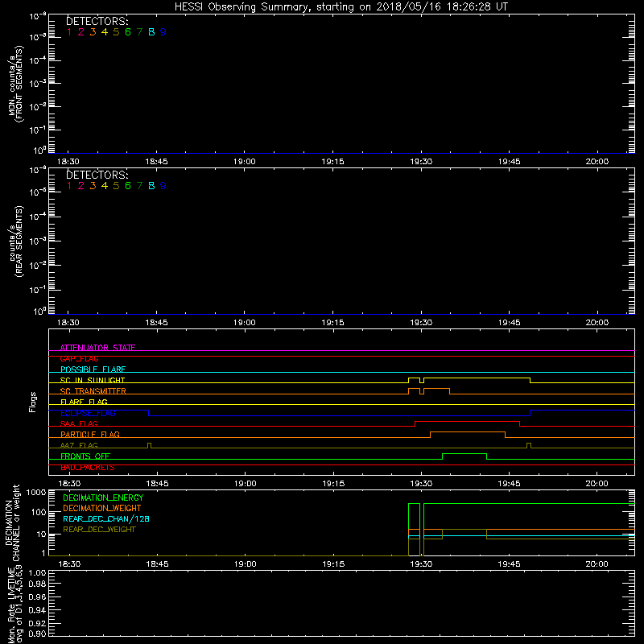Image resolution: width=644 pixels, height=644 pixels.
Task: Click the GAP_FLAG label
Action: (79, 358)
